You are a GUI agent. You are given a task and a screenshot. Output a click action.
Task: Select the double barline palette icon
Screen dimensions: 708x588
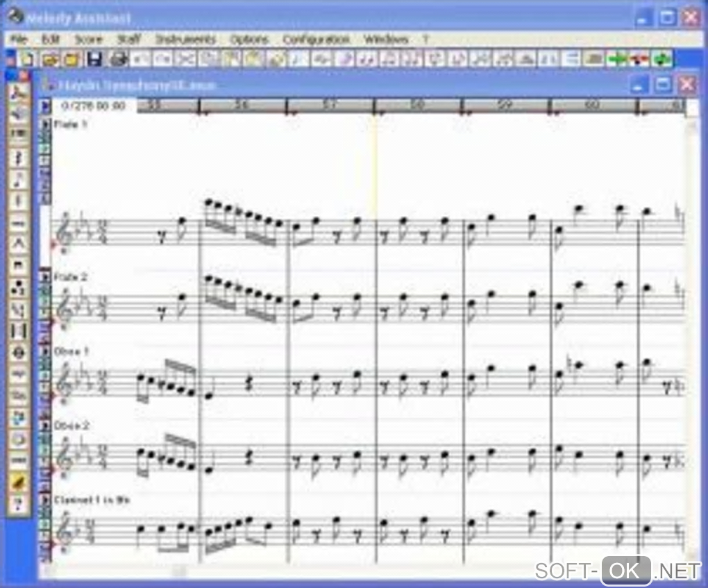pyautogui.click(x=19, y=331)
